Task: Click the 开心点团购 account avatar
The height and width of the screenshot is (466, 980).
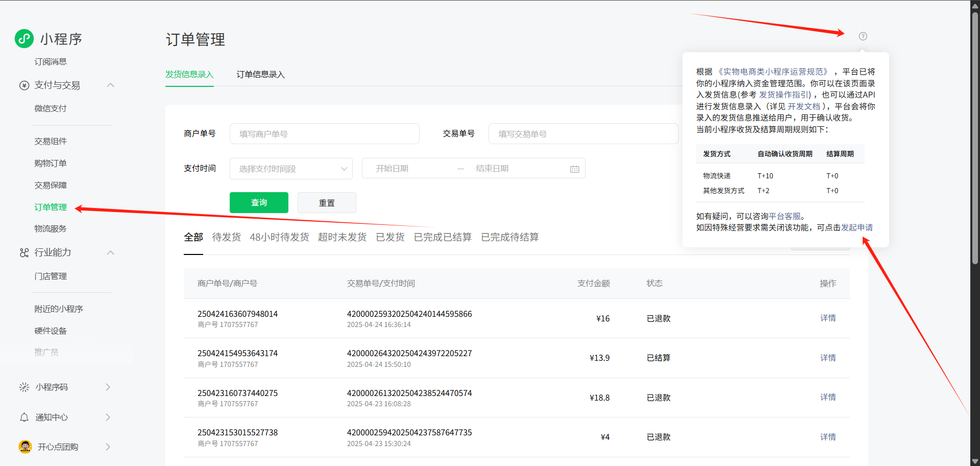Action: 25,447
